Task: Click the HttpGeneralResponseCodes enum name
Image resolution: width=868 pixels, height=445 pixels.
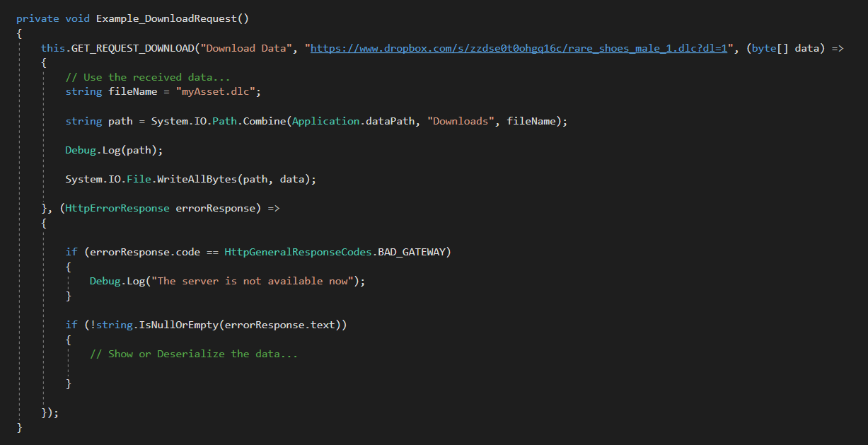Action: [298, 252]
